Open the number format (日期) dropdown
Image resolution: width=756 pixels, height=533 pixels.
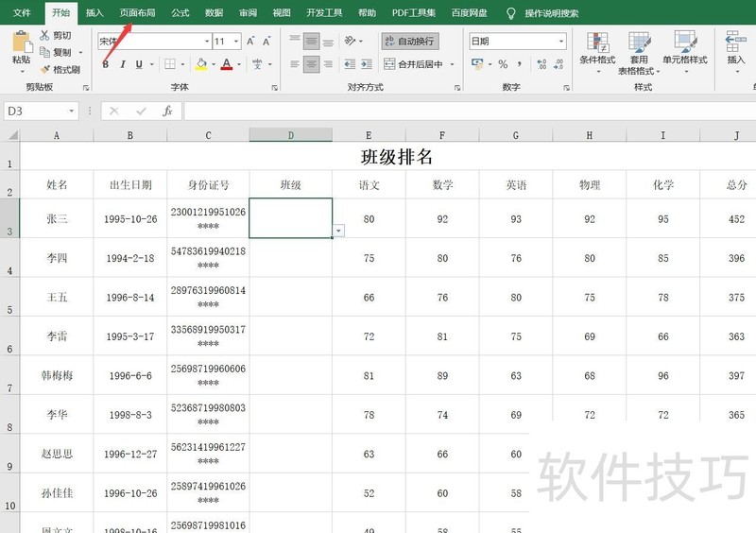pyautogui.click(x=561, y=42)
